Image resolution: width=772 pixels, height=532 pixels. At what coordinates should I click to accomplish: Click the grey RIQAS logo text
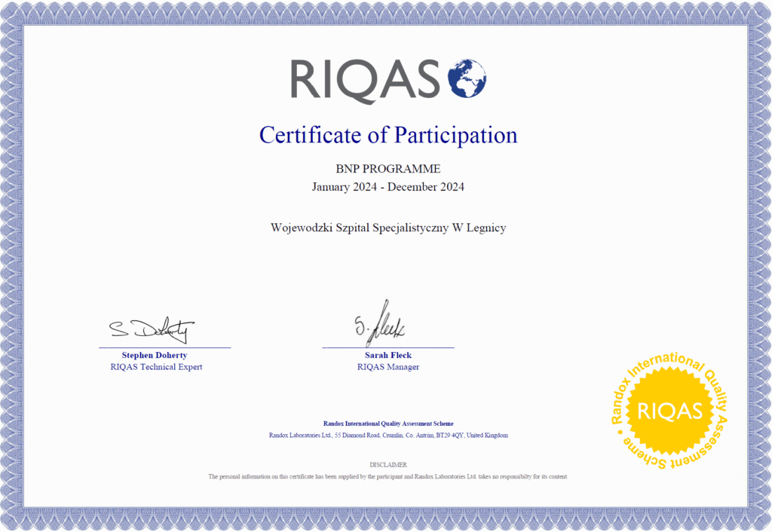[x=365, y=79]
